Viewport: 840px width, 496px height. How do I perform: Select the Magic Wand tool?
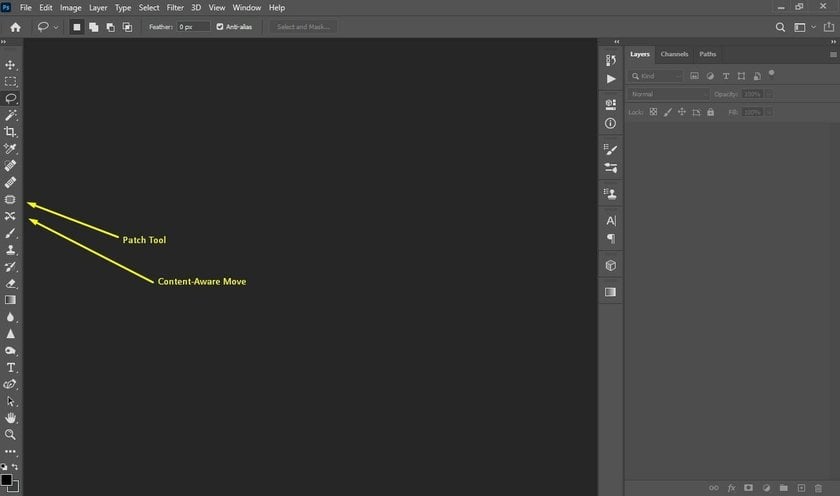[x=10, y=115]
